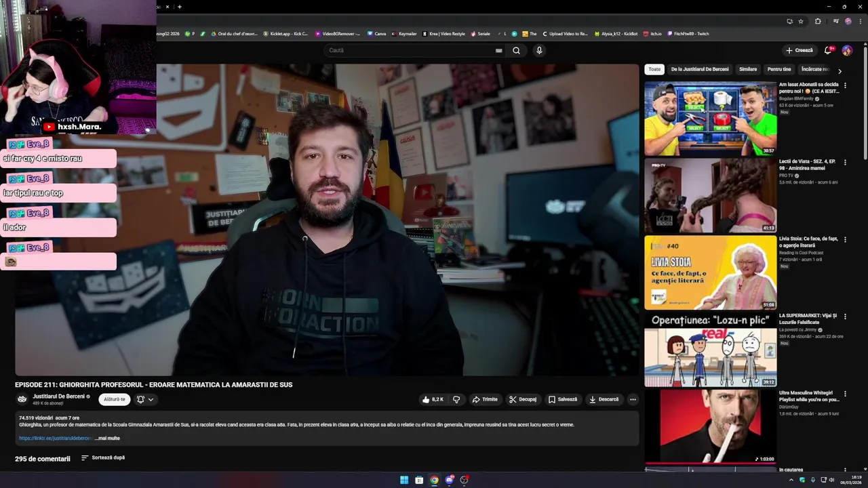Open Chrome profile avatar in toolbar
Image resolution: width=868 pixels, height=488 pixels.
[848, 21]
